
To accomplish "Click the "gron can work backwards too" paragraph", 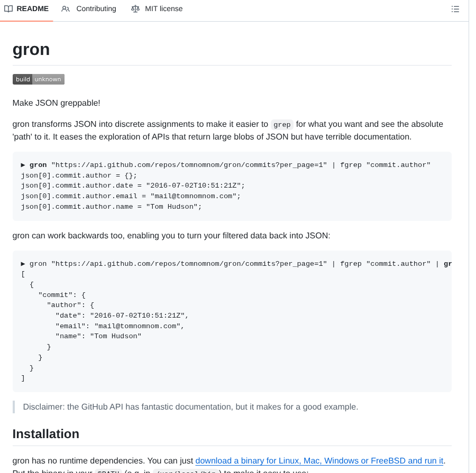I will (x=171, y=236).
